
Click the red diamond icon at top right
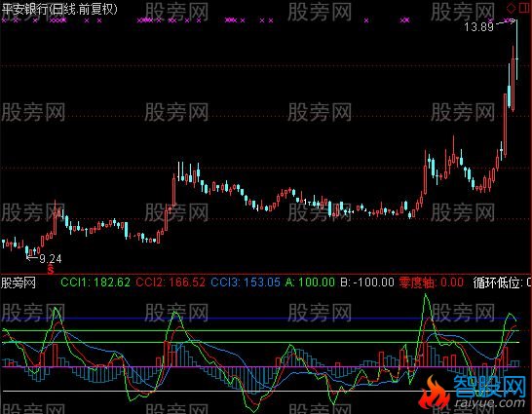click(x=511, y=8)
